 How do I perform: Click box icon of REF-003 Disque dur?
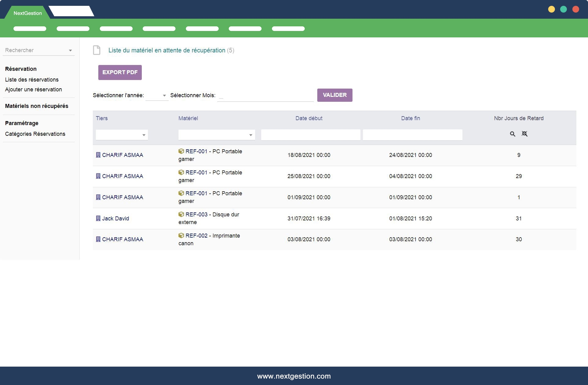click(181, 214)
